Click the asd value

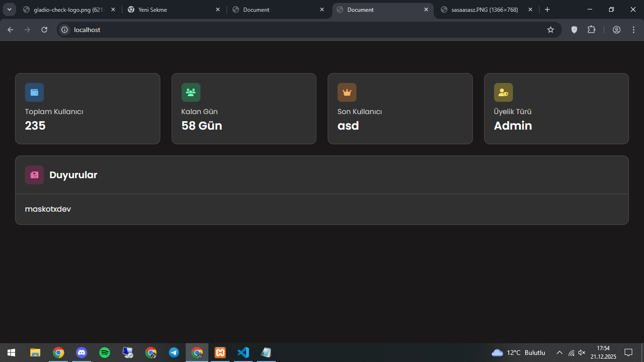348,126
